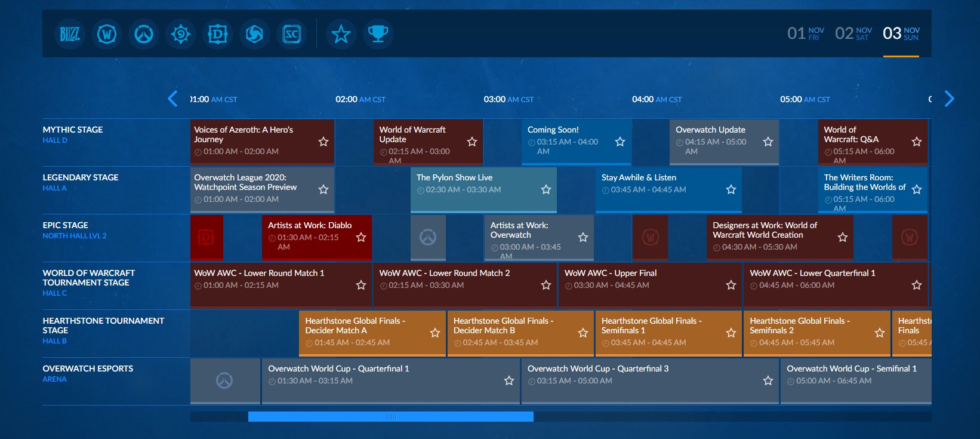980x439 pixels.
Task: Star the Coming Soon! session
Action: (x=620, y=142)
